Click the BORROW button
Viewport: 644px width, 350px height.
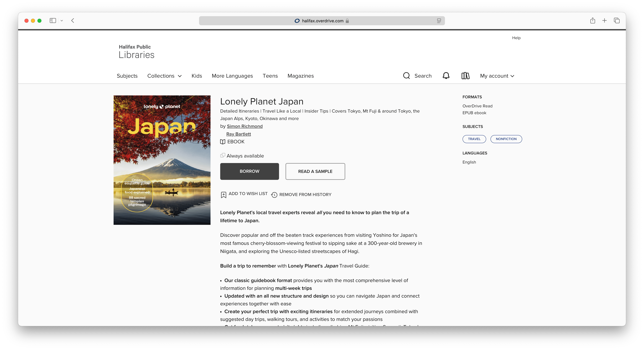(x=249, y=171)
